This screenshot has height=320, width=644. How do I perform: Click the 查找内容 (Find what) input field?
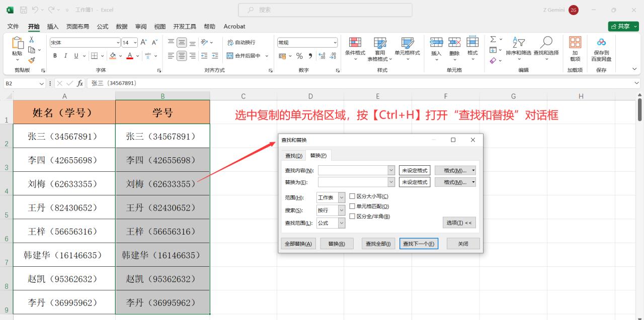point(353,170)
